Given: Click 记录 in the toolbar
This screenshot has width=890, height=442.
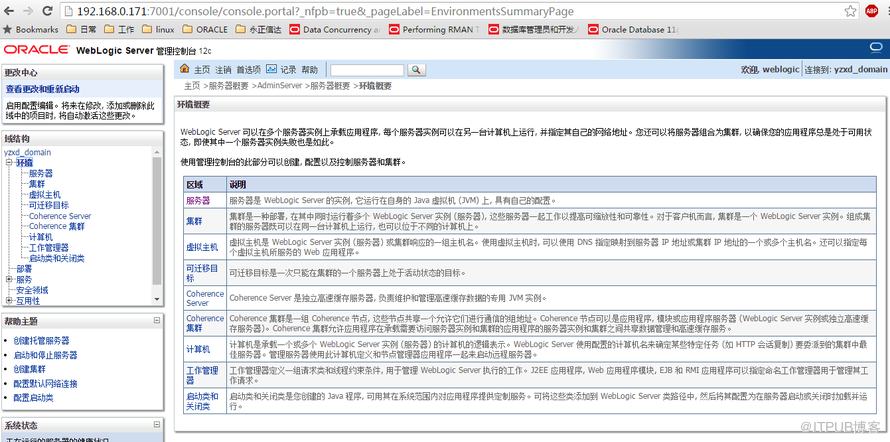Looking at the screenshot, I should point(288,70).
